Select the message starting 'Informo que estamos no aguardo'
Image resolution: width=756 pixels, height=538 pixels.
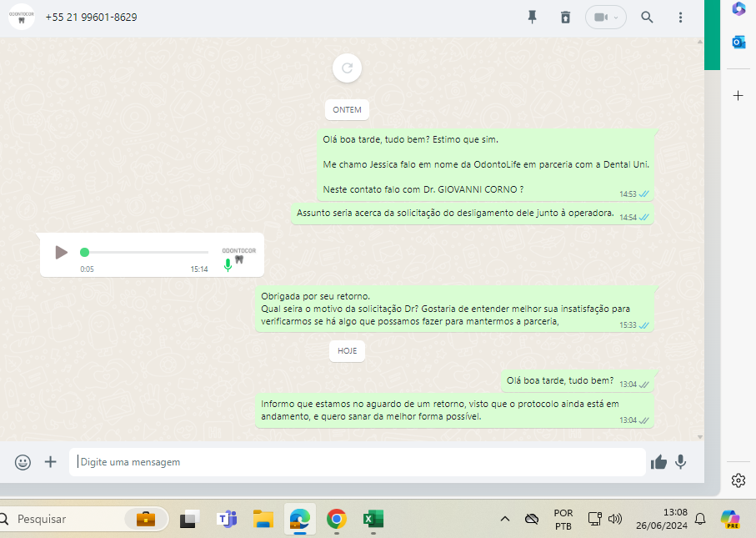tap(454, 410)
